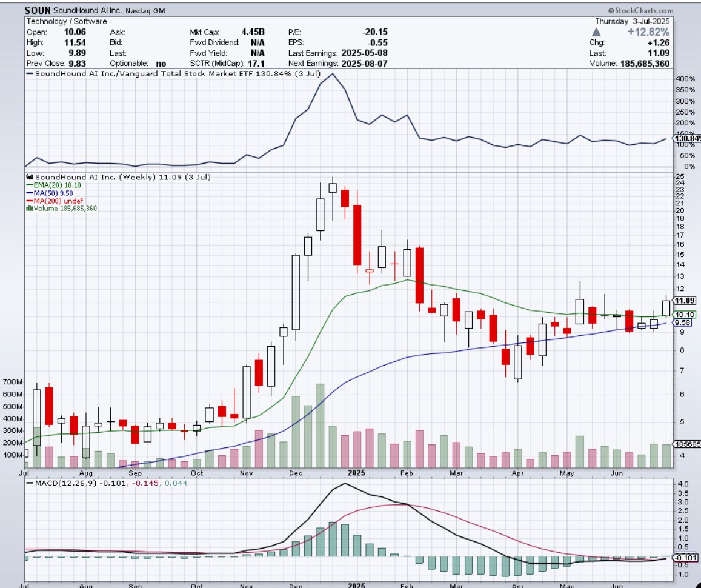
Task: Click the volume bars legend icon
Action: (30, 209)
